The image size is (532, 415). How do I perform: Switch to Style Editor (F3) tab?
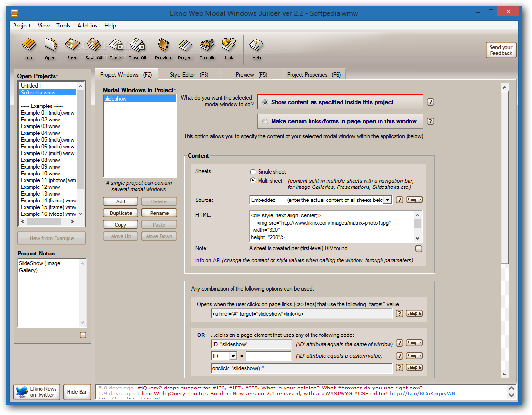(x=189, y=75)
